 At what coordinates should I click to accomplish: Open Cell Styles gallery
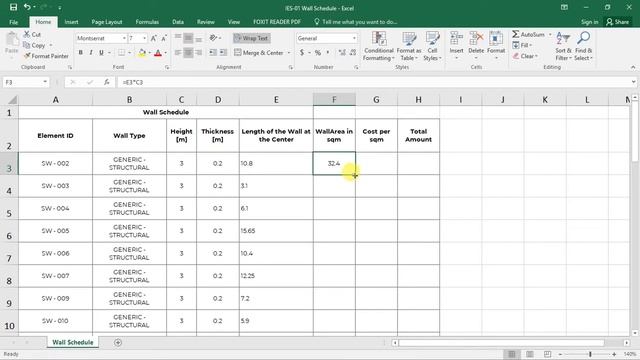pyautogui.click(x=432, y=46)
